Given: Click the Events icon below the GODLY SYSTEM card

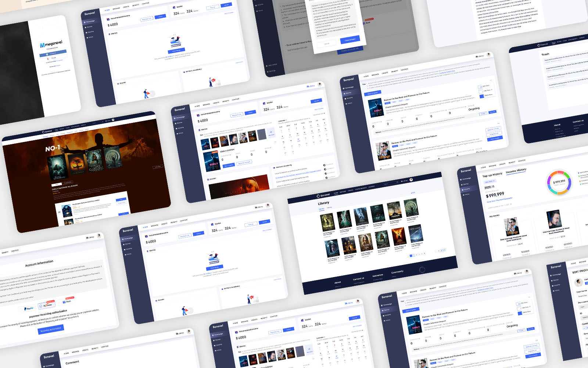Looking at the screenshot, I should (208, 179).
